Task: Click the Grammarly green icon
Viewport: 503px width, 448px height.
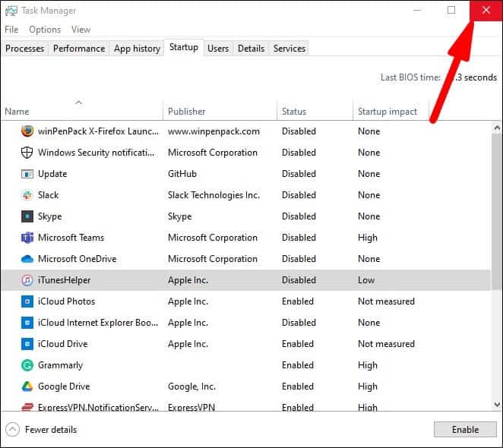Action: [x=27, y=365]
